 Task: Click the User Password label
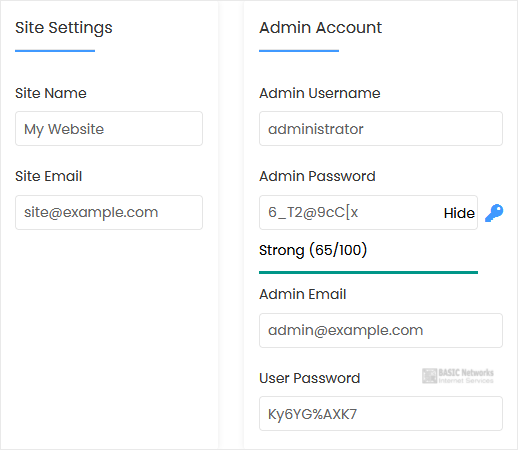coord(310,378)
